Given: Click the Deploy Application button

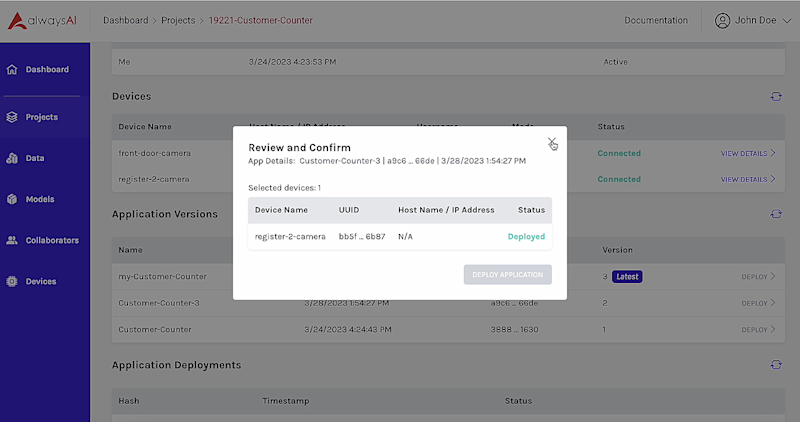Looking at the screenshot, I should point(508,275).
